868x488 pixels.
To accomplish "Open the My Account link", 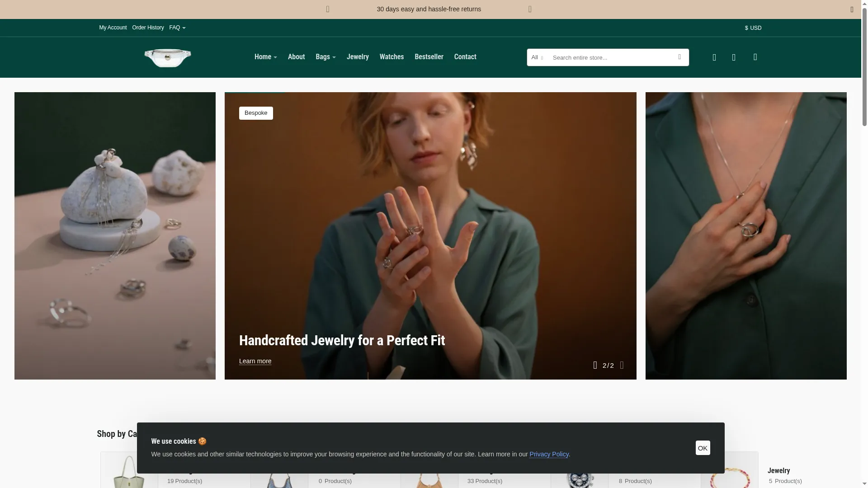I will tap(113, 28).
